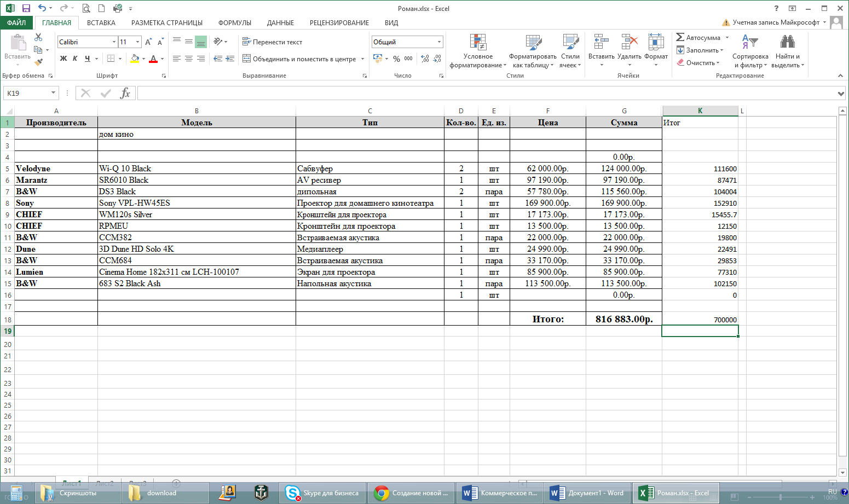Decrease the number of decimal places
Screen dimensions: 849x504
[437, 59]
